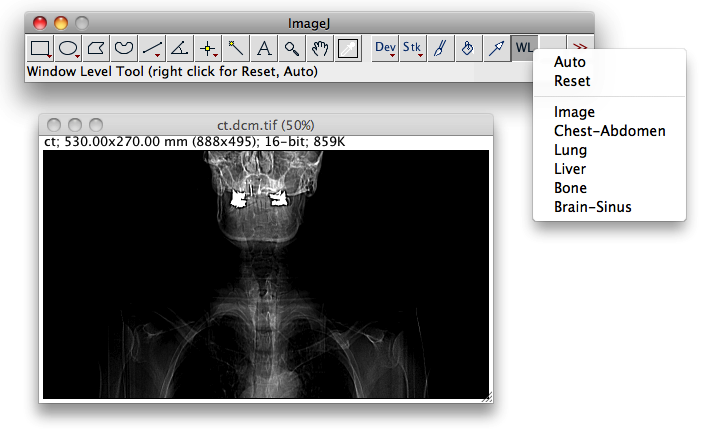The image size is (710, 434).
Task: Click the ct.dcm.tif window title bar
Action: [266, 125]
